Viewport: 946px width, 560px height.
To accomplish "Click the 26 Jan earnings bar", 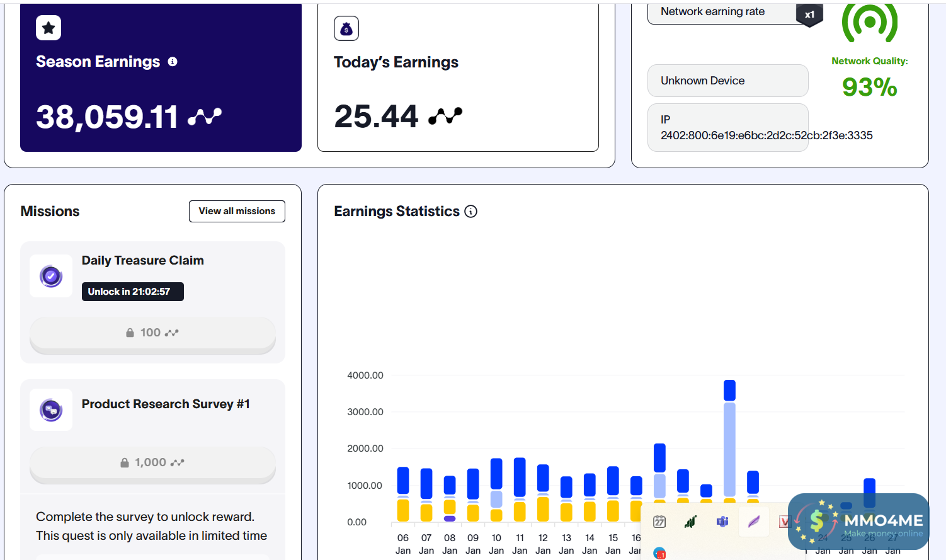I will [869, 493].
